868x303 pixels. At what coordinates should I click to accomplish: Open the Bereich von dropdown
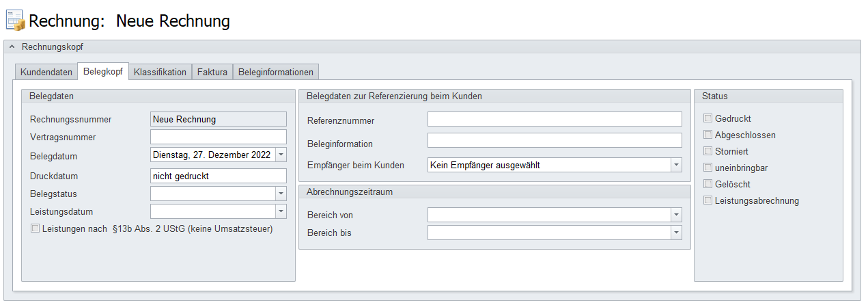[x=675, y=215]
